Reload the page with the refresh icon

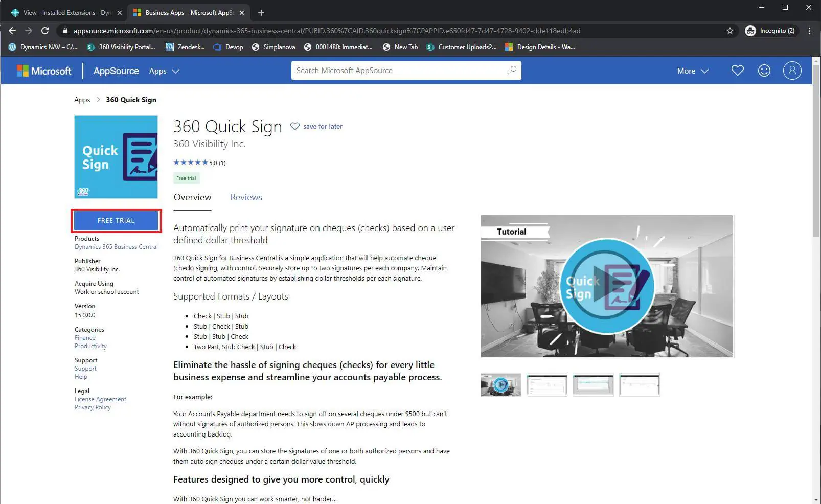[x=45, y=31]
